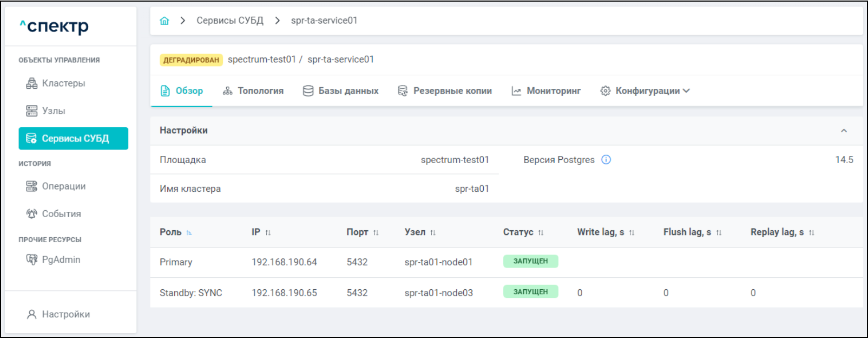This screenshot has width=868, height=338.
Task: Click sort icon next to Порт
Action: 376,233
